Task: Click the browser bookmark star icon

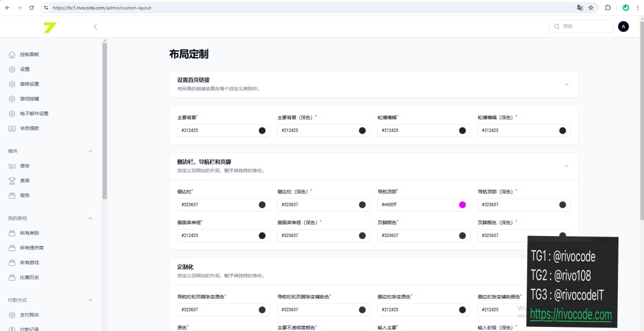Action: 591,8
